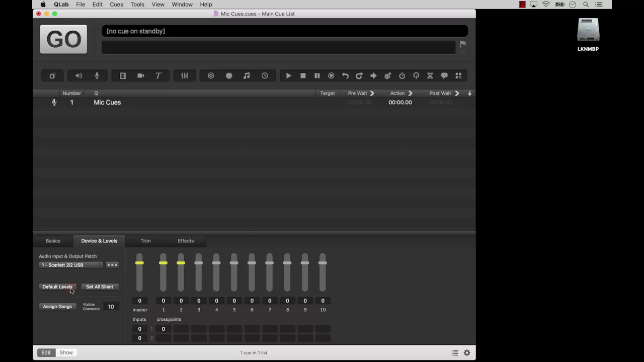Click the output 1 level fader
This screenshot has width=644, height=362.
point(163,263)
